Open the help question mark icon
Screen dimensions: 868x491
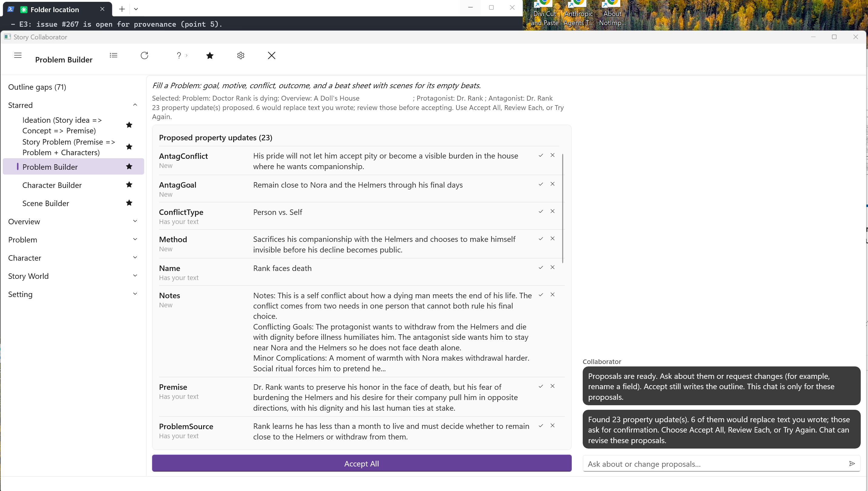pyautogui.click(x=179, y=55)
